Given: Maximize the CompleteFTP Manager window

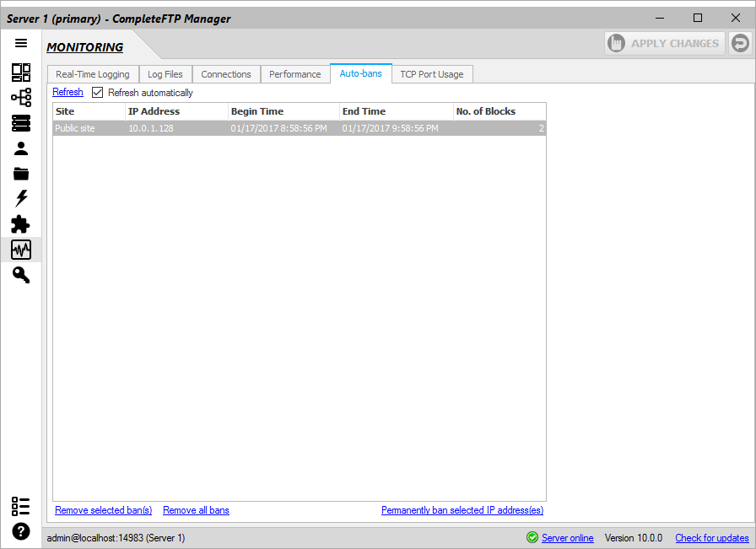Looking at the screenshot, I should click(698, 19).
